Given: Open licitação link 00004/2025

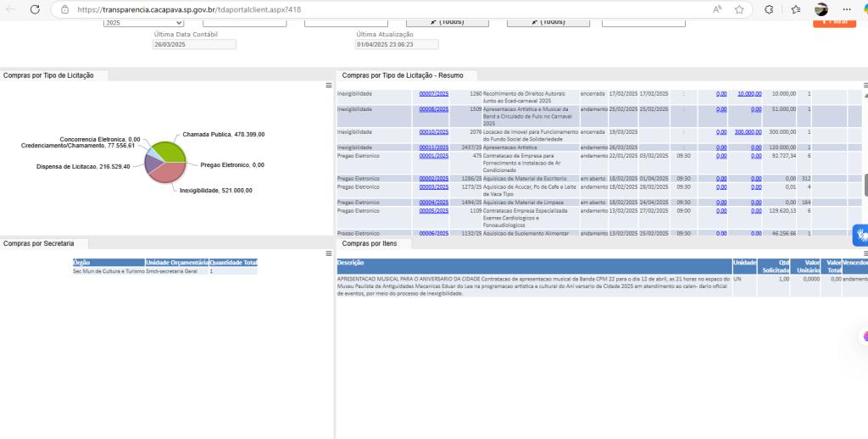Looking at the screenshot, I should point(433,203).
